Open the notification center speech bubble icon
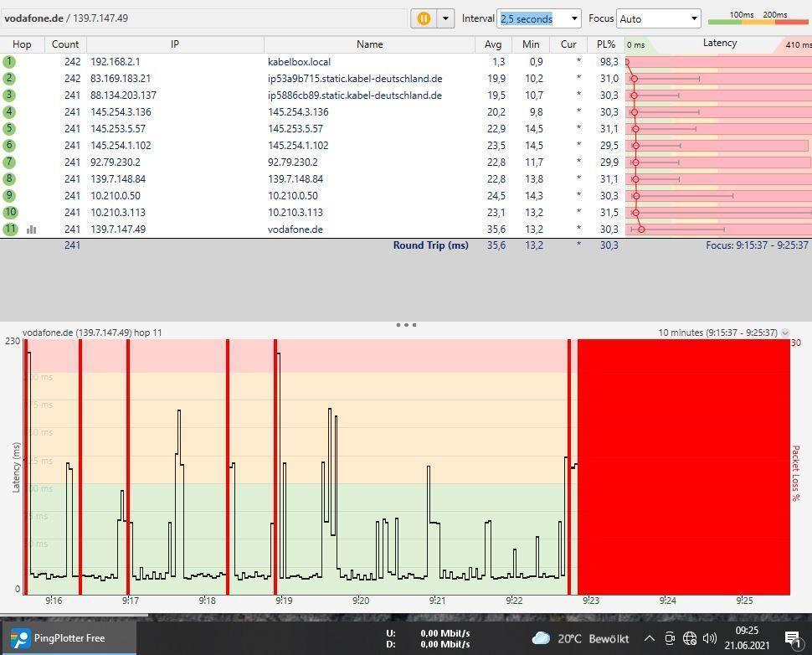Image resolution: width=812 pixels, height=655 pixels. tap(794, 638)
